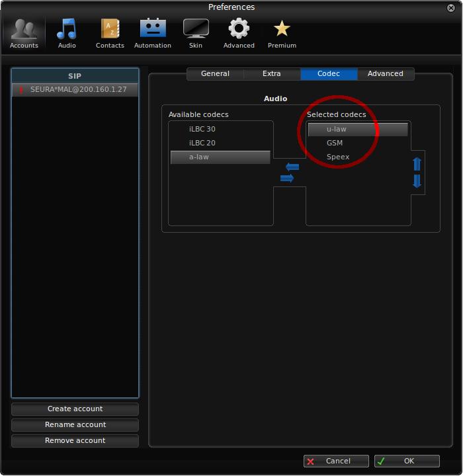
Task: Open the Contacts preferences section
Action: click(x=110, y=34)
